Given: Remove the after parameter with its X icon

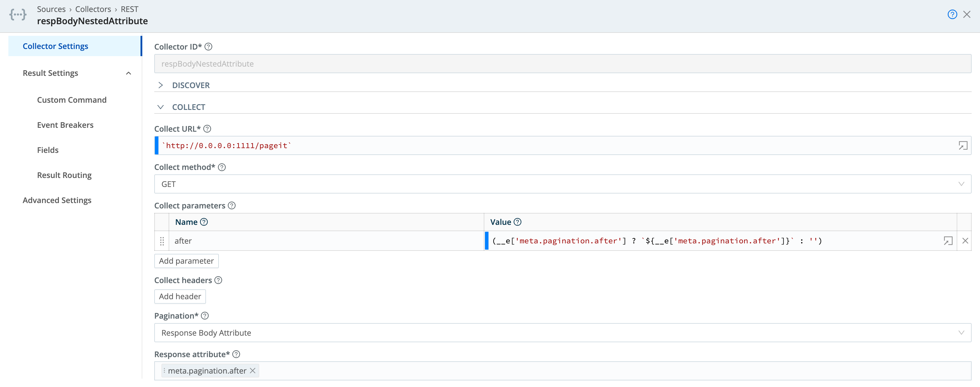Looking at the screenshot, I should pos(965,241).
